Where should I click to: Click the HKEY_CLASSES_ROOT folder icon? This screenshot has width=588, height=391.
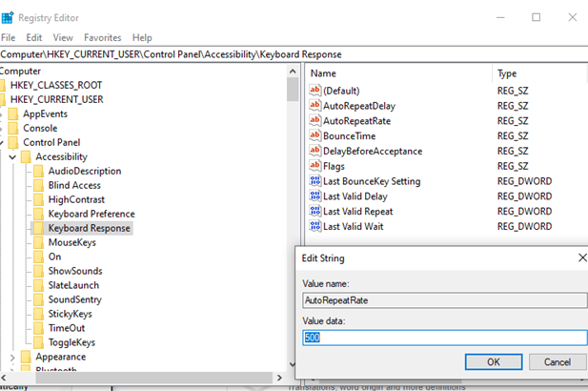3,85
